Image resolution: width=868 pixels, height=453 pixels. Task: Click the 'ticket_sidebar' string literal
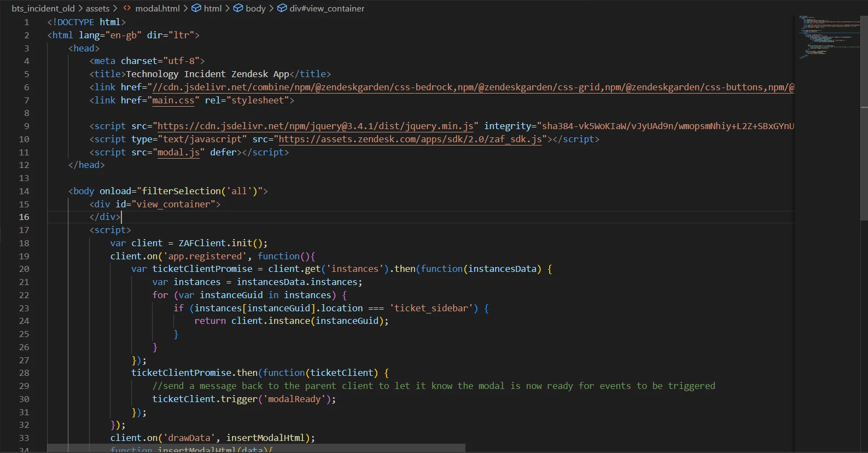(x=432, y=308)
